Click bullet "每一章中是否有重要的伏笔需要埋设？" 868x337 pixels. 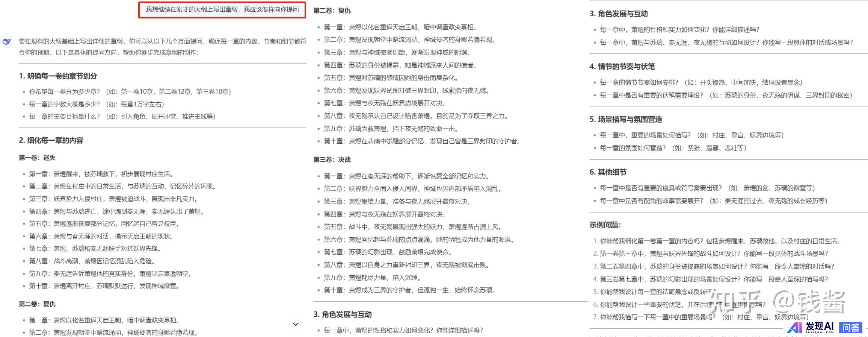click(x=726, y=95)
